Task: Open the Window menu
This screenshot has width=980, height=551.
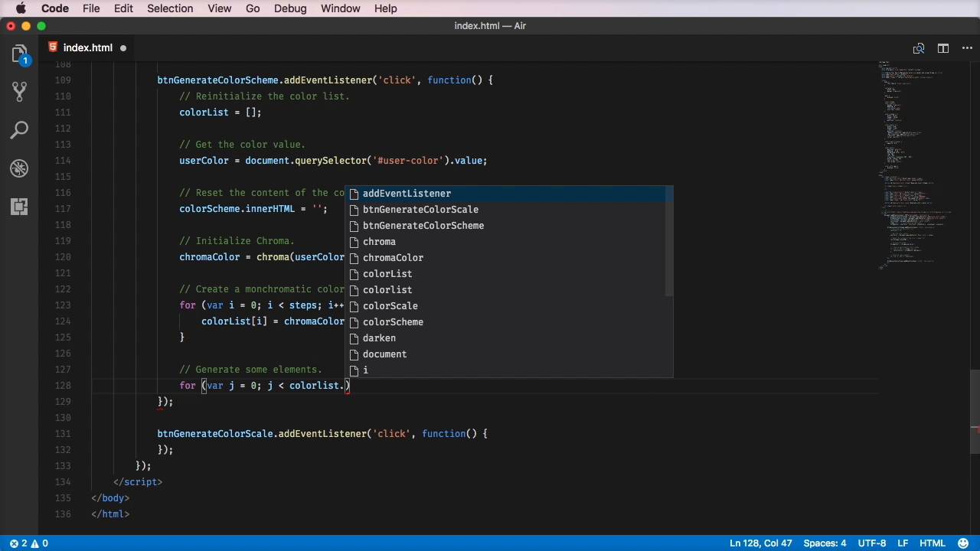Action: coord(340,8)
